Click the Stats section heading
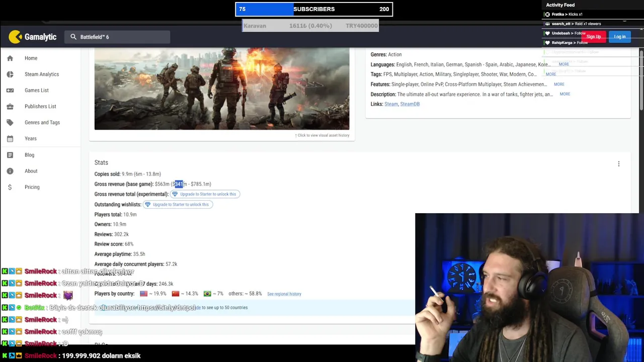This screenshot has width=644, height=362. point(101,162)
